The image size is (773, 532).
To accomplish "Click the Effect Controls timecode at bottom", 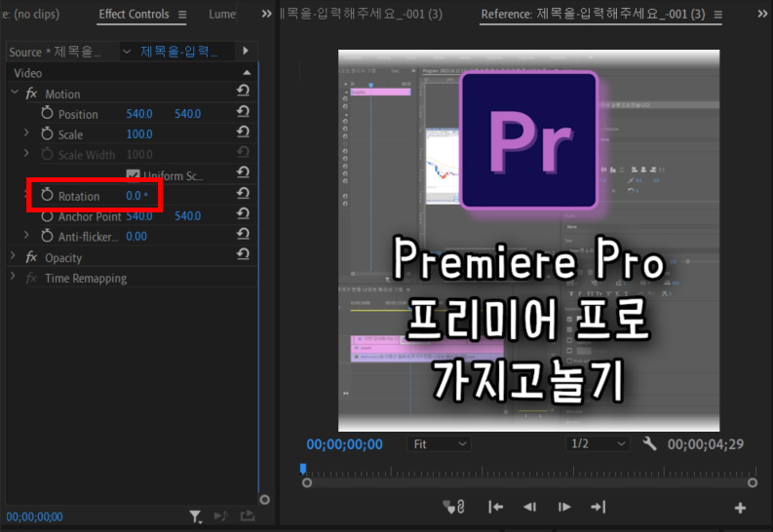I will [x=34, y=516].
